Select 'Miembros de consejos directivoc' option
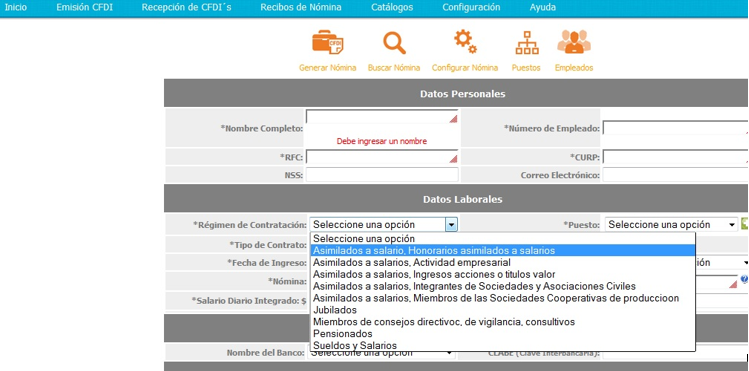The height and width of the screenshot is (371, 749). tap(502, 322)
